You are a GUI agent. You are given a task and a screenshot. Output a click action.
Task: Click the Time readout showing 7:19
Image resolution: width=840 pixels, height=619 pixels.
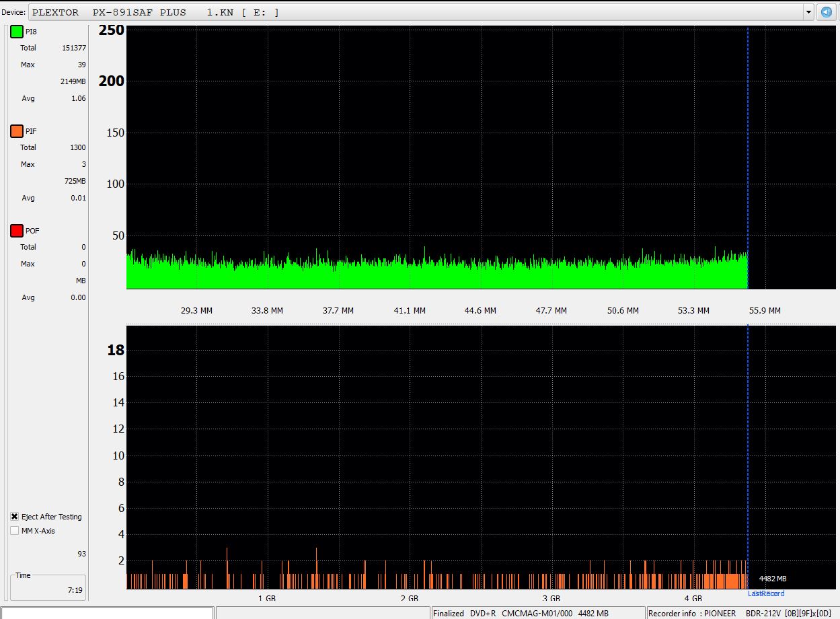click(75, 590)
